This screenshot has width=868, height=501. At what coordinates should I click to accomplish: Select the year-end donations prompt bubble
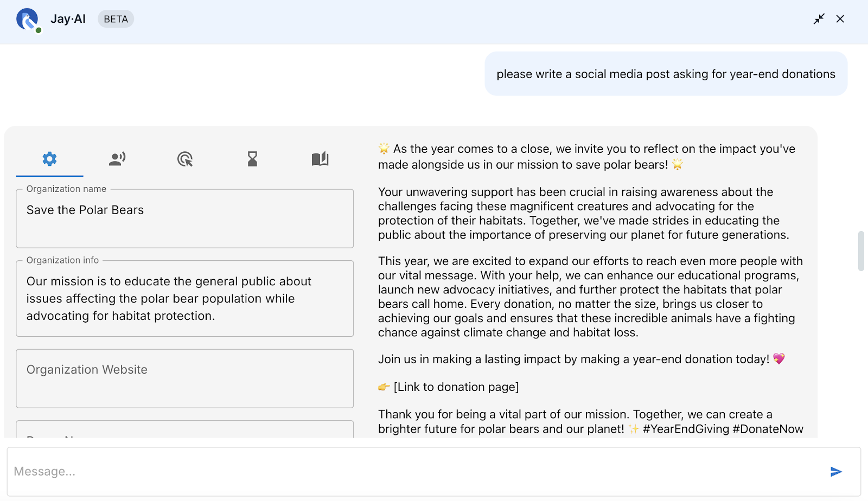[x=666, y=74]
